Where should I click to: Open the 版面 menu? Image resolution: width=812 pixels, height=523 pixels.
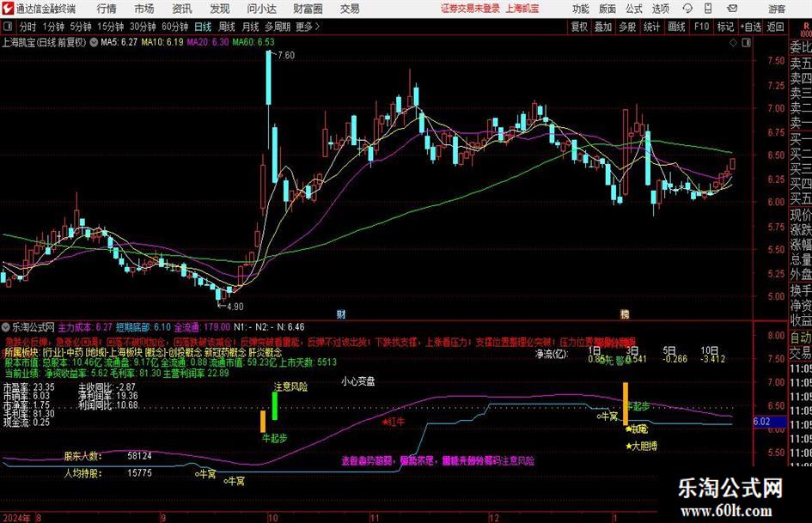(x=607, y=9)
